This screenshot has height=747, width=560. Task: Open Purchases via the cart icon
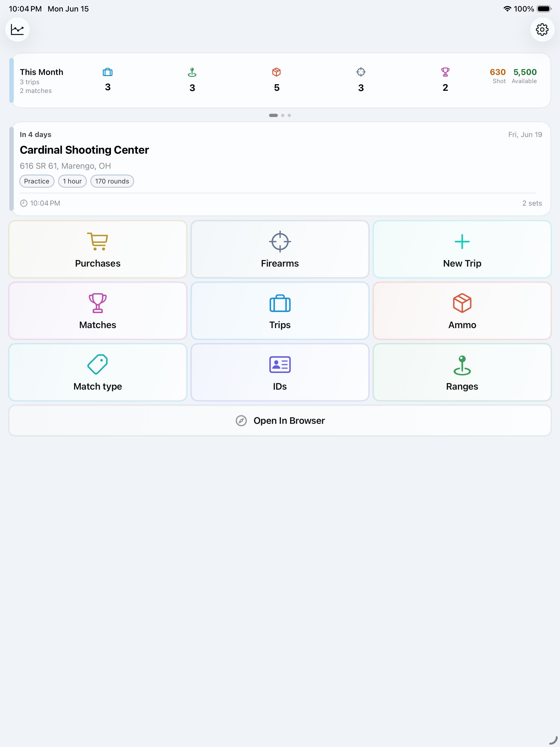pyautogui.click(x=98, y=241)
